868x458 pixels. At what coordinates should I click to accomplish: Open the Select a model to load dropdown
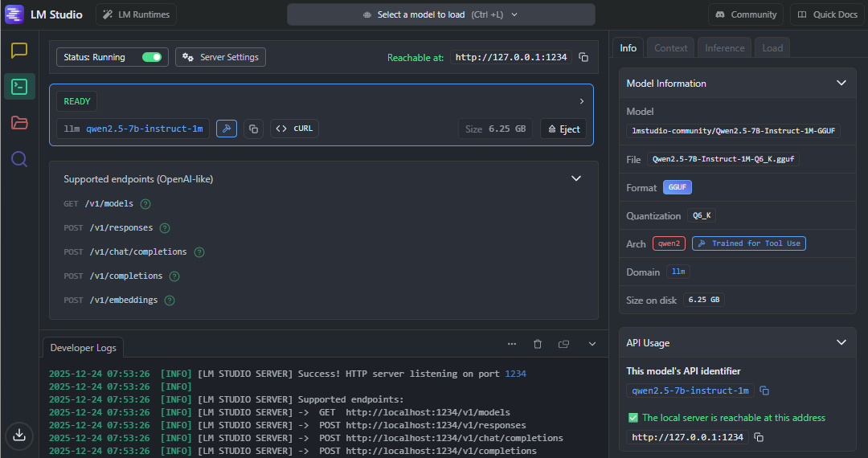[440, 14]
